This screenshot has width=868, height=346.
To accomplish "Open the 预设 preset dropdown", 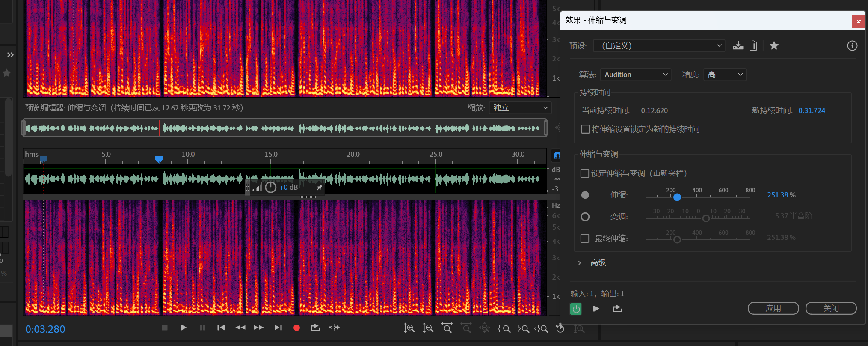I will point(659,46).
